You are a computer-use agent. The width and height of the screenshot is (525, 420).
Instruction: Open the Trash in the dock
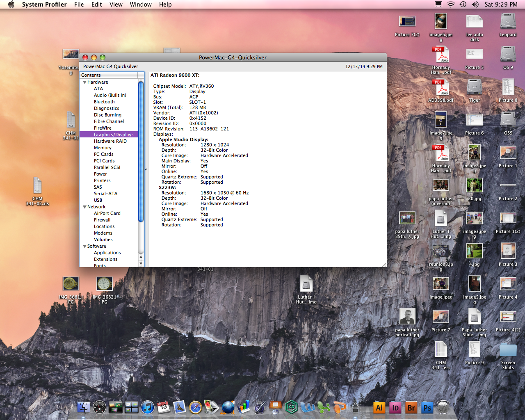pos(443,407)
